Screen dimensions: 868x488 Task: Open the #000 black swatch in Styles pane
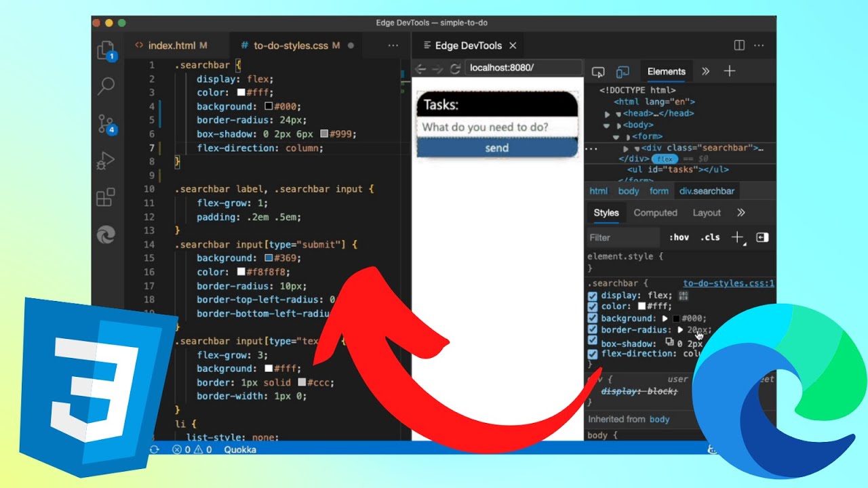point(676,319)
